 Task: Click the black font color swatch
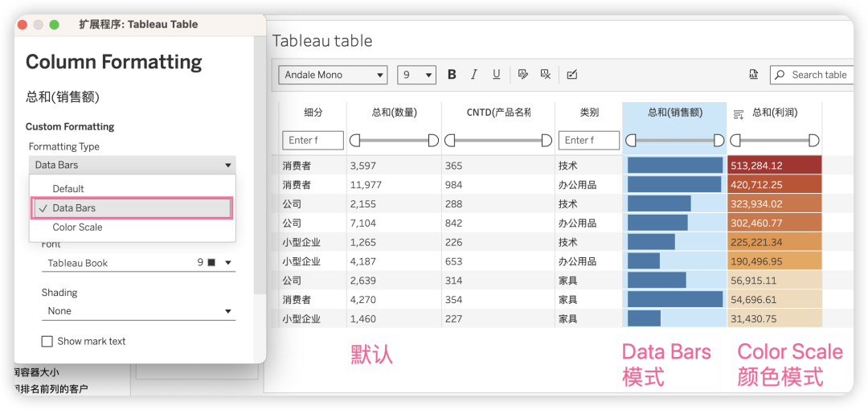point(211,263)
